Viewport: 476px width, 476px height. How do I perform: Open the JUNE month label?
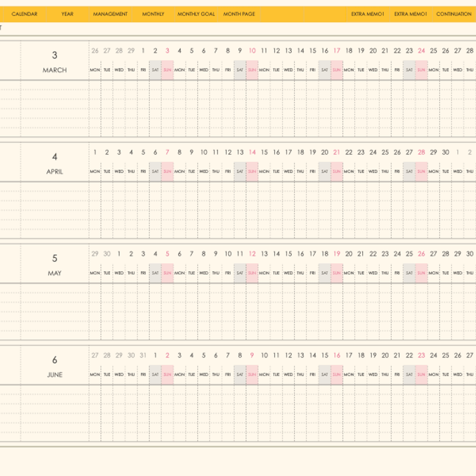click(x=55, y=375)
